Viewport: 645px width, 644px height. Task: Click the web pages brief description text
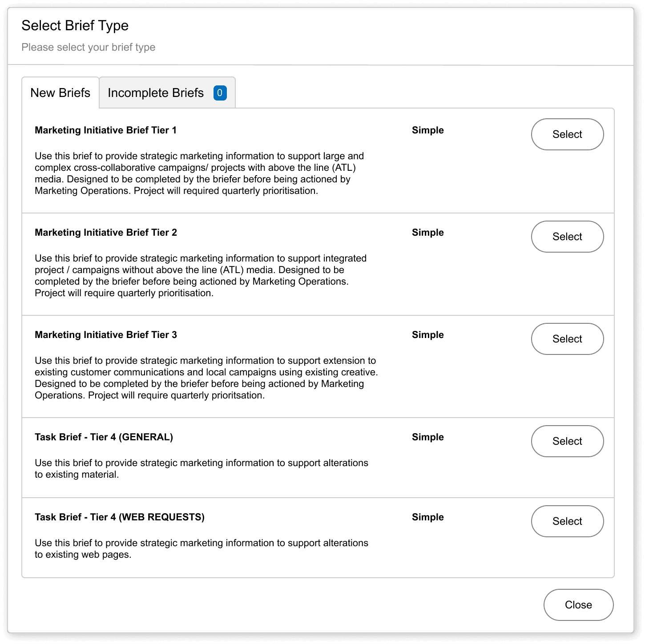pyautogui.click(x=202, y=548)
